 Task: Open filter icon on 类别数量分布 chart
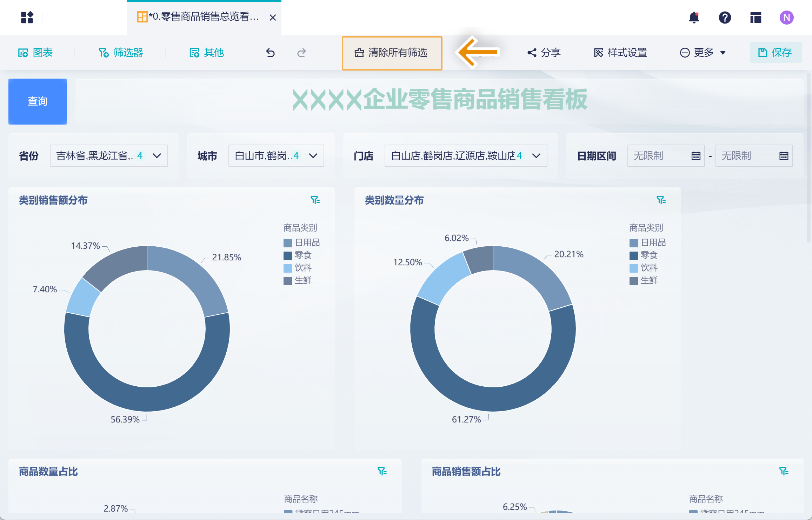(x=661, y=200)
